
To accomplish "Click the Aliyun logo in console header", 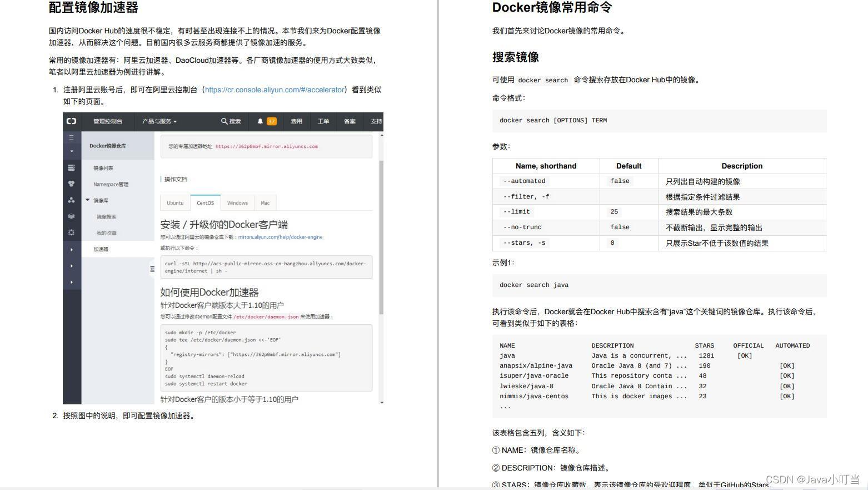I will pyautogui.click(x=71, y=121).
